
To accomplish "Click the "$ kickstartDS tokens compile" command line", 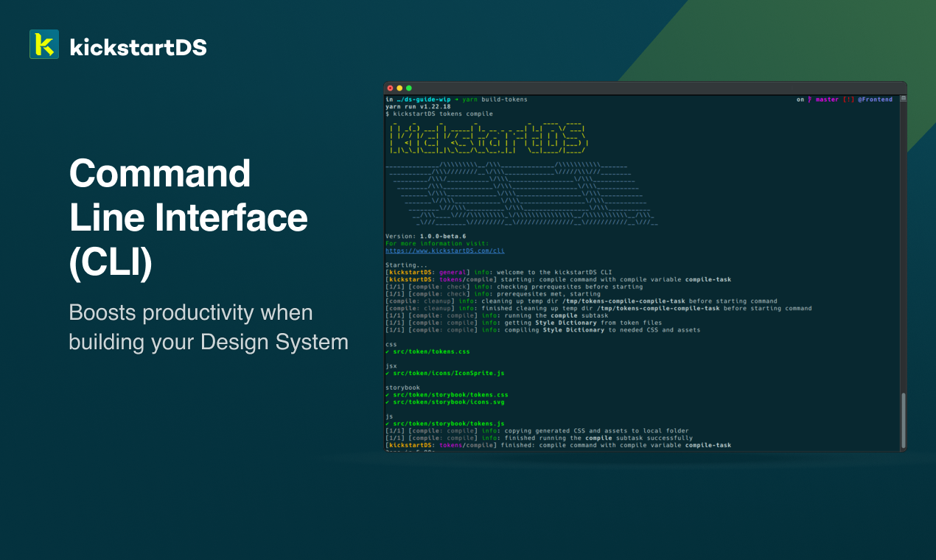I will click(439, 114).
